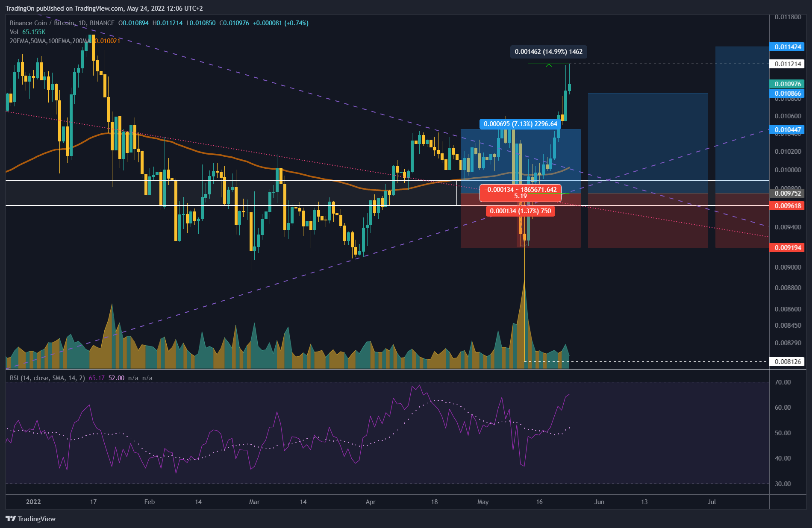812x528 pixels.
Task: Click the 40.00 RSI axis level
Action: (783, 458)
